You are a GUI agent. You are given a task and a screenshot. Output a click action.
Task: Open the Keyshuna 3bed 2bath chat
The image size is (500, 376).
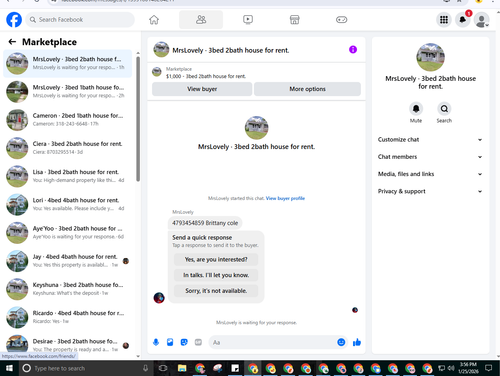click(x=68, y=289)
